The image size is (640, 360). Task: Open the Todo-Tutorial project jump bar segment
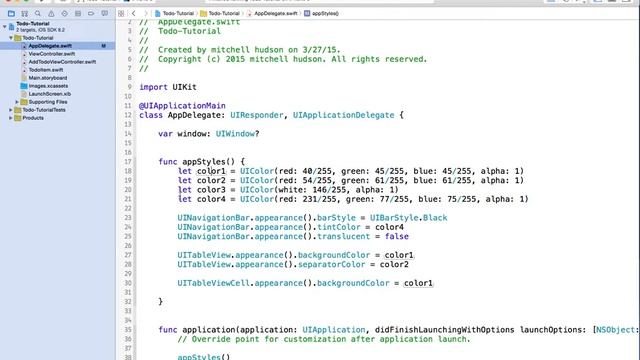pos(174,13)
